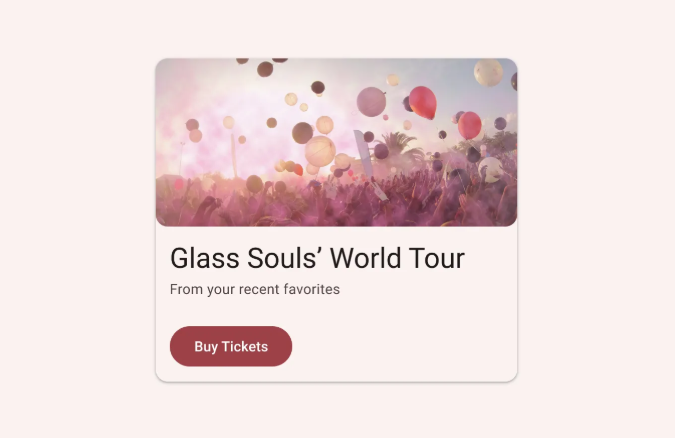This screenshot has width=675, height=438.
Task: Click the word "favorites" in the subtitle
Action: point(312,289)
